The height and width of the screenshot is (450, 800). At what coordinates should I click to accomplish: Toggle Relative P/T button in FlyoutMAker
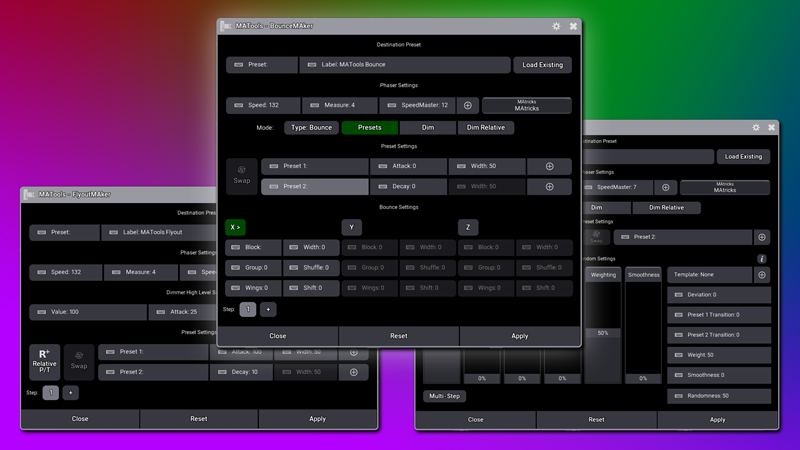(x=44, y=361)
